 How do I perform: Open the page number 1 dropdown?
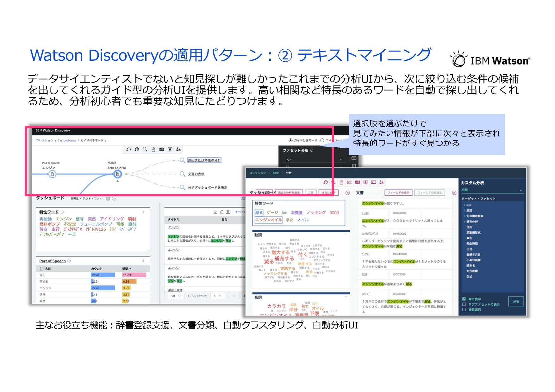tap(217, 296)
